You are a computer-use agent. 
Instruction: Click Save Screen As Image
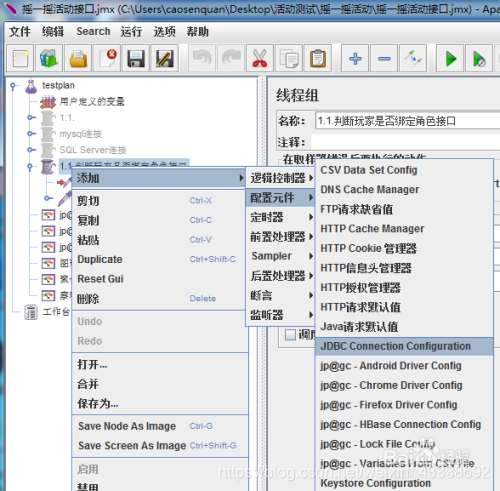159,446
